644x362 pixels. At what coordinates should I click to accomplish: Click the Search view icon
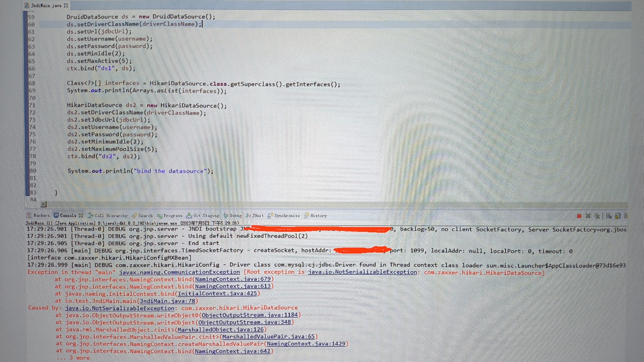tap(145, 216)
